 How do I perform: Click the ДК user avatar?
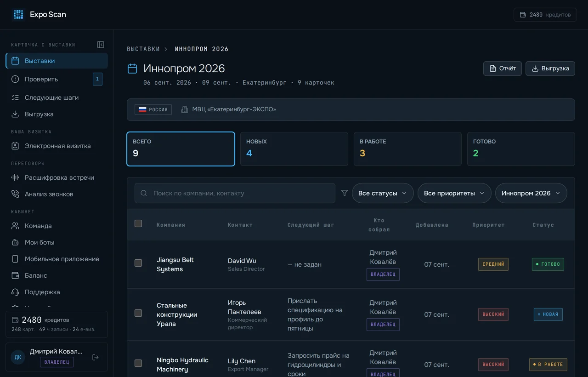click(18, 357)
